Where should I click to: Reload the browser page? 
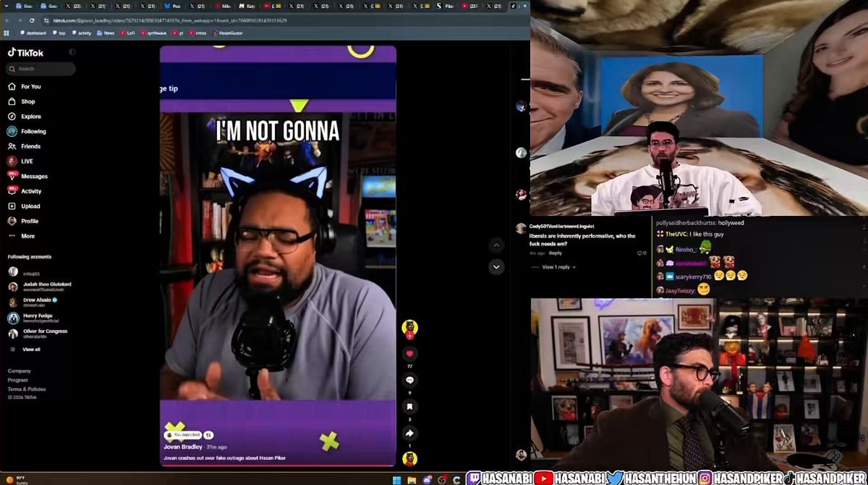(x=31, y=20)
